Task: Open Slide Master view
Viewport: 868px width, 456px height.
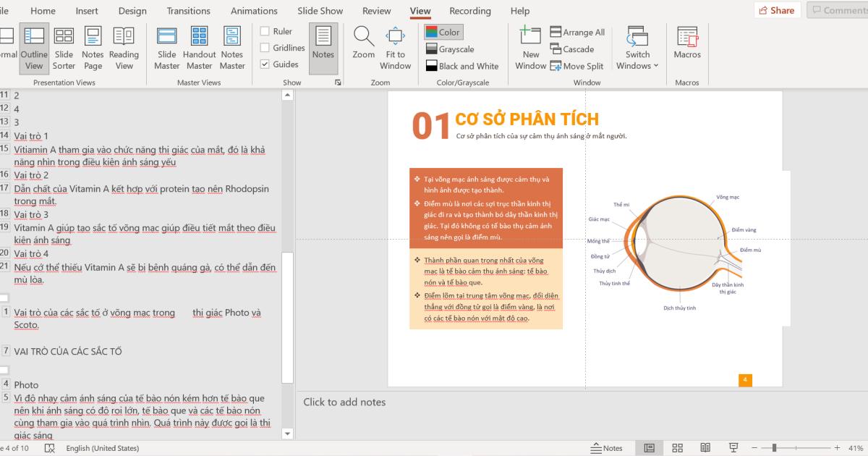Action: tap(167, 48)
